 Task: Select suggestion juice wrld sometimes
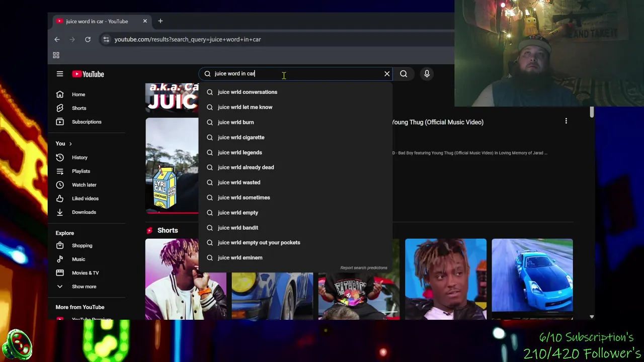tap(296, 198)
